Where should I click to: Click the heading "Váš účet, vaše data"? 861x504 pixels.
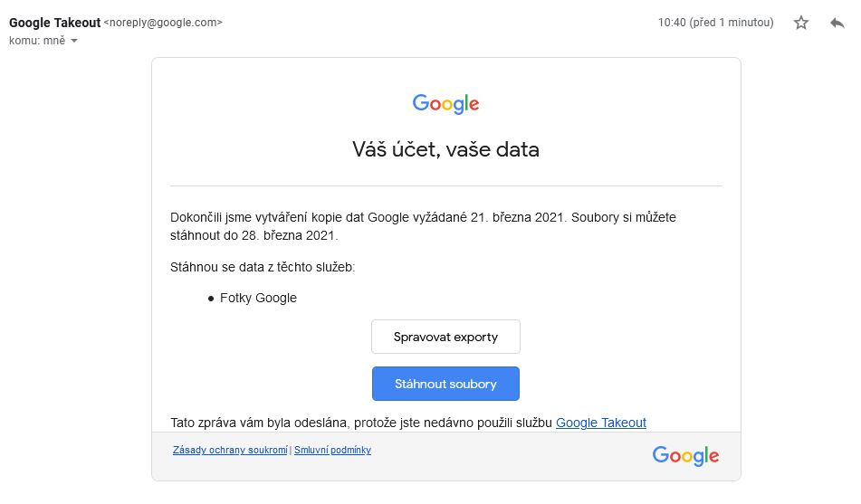pyautogui.click(x=445, y=149)
